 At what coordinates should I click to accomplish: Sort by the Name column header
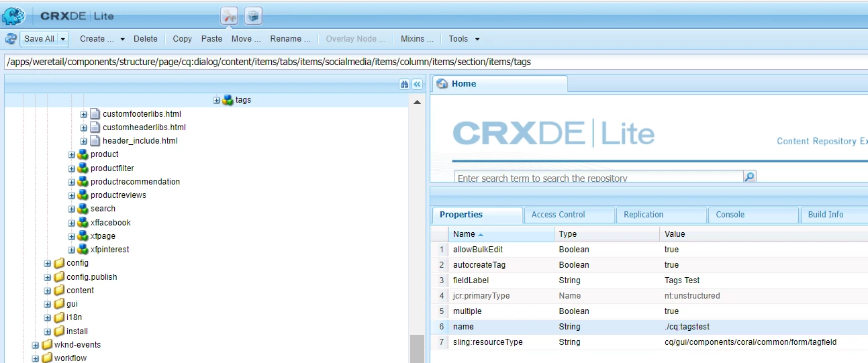501,234
